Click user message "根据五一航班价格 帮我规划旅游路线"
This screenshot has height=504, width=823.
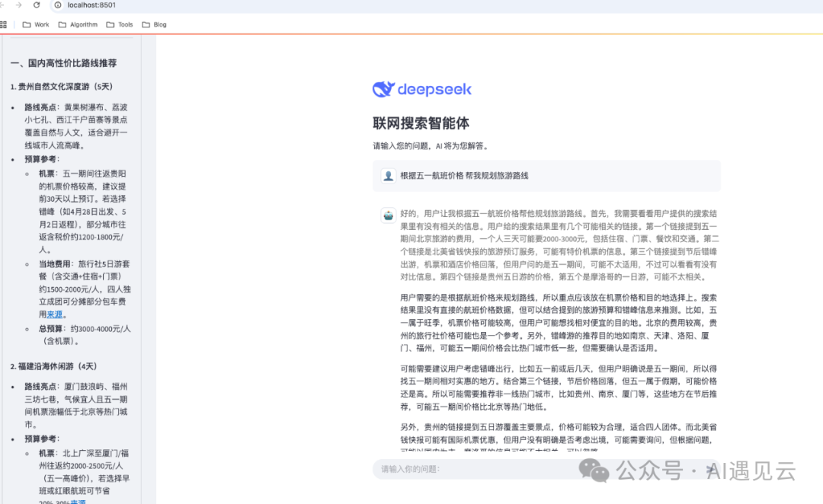click(x=464, y=176)
